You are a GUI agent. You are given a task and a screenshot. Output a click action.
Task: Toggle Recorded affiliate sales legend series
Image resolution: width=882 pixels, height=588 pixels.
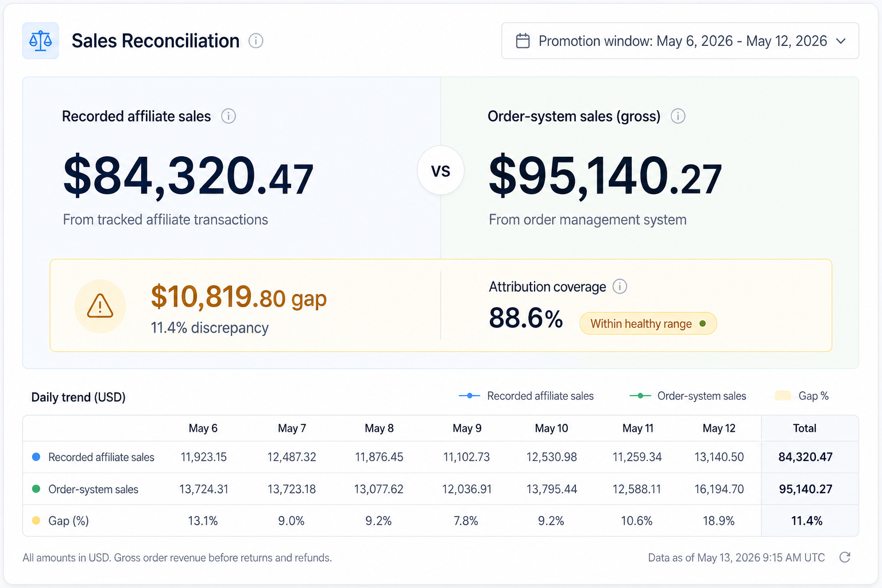click(527, 396)
